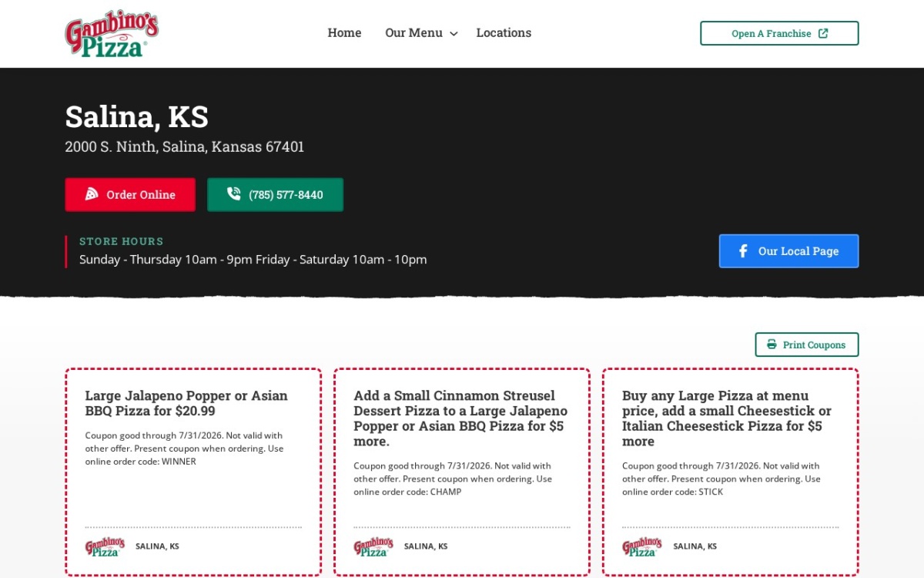Click the Gambino's logo on the STICK coupon
This screenshot has height=578, width=924.
pos(642,546)
